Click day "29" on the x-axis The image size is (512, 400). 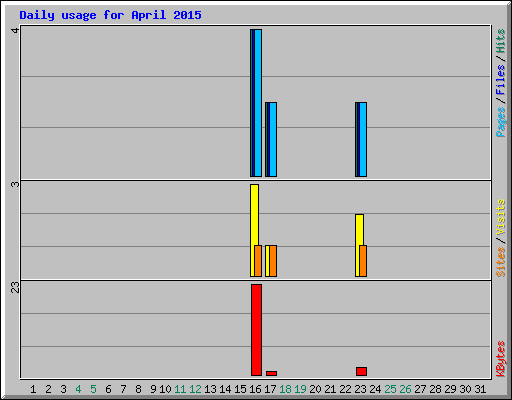pyautogui.click(x=450, y=389)
